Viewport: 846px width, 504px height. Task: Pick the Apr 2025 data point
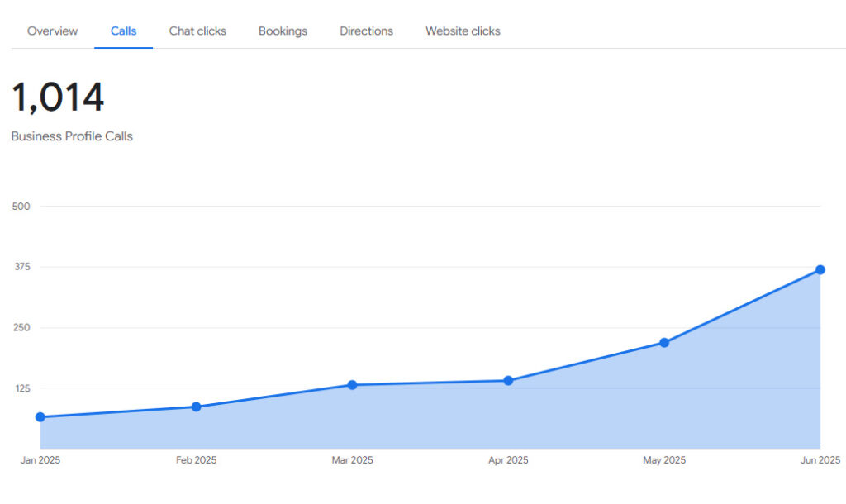point(508,381)
